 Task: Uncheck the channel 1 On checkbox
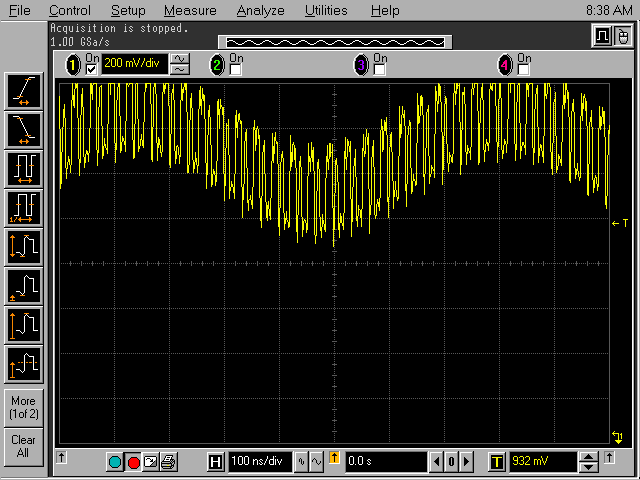(92, 69)
